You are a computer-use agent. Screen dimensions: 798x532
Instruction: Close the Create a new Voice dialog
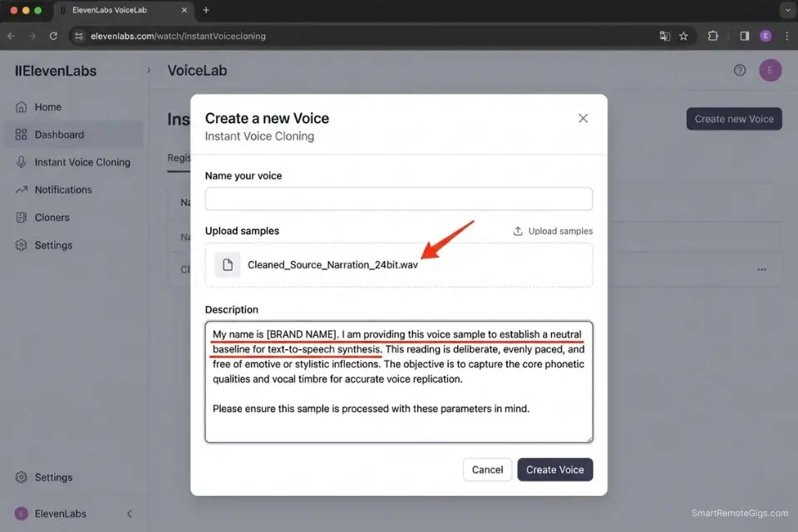pos(584,118)
